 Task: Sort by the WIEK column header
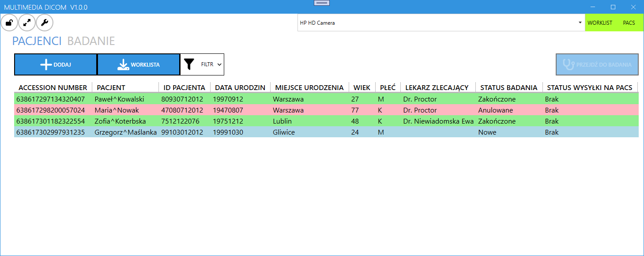362,87
